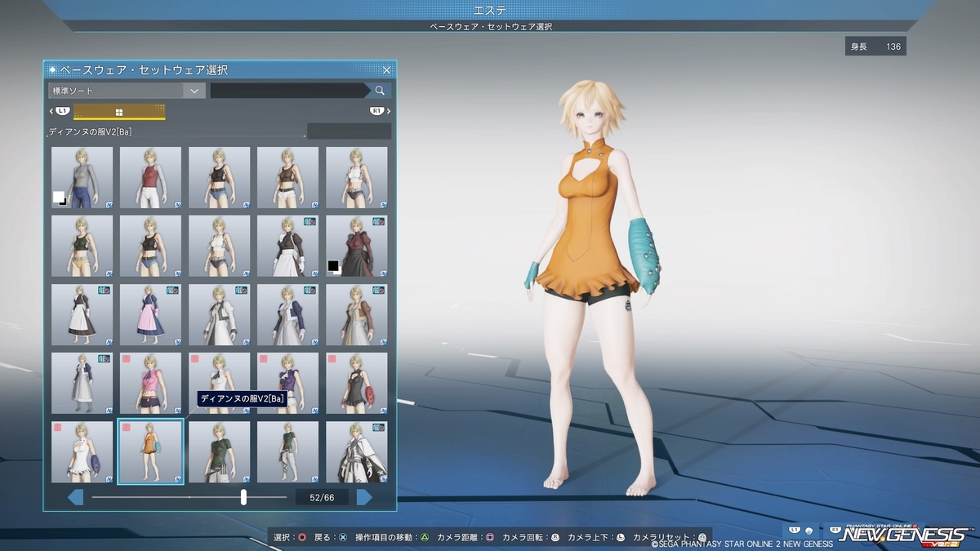
Task: Click the small right chevron beside R1
Action: pos(389,111)
